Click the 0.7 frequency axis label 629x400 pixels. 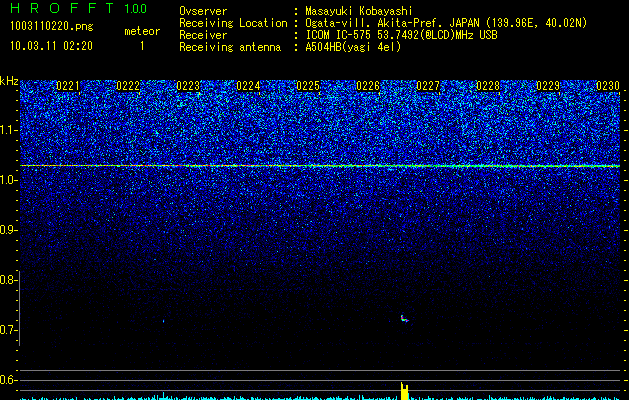pos(7,330)
